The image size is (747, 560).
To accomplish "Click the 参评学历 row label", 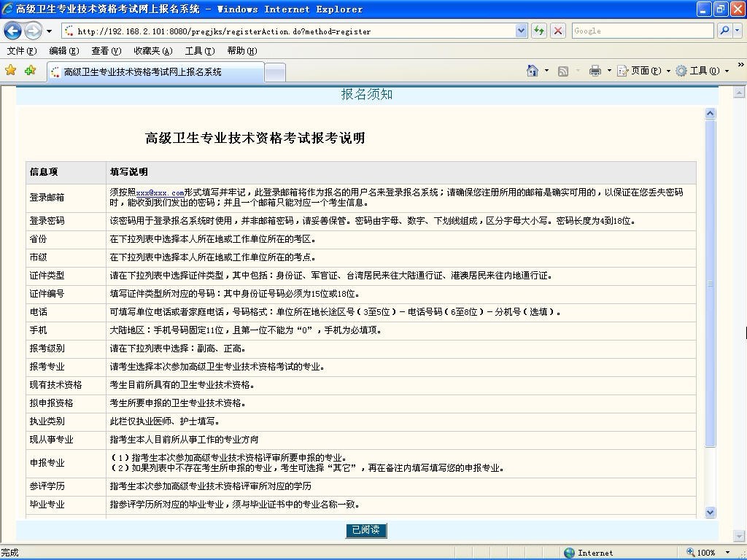I will 47,486.
